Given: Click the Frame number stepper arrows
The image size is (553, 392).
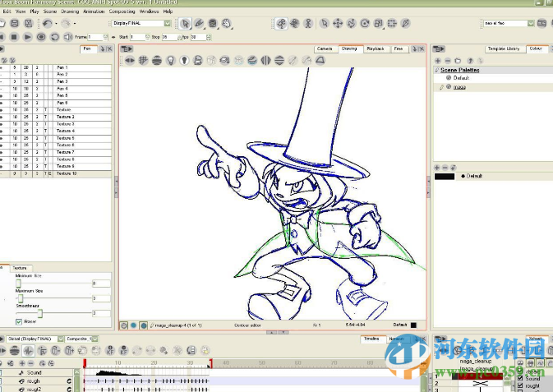Looking at the screenshot, I should pos(105,37).
